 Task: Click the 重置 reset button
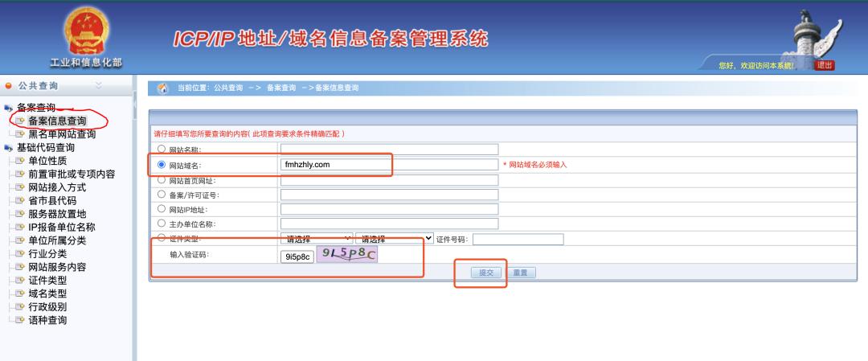520,273
